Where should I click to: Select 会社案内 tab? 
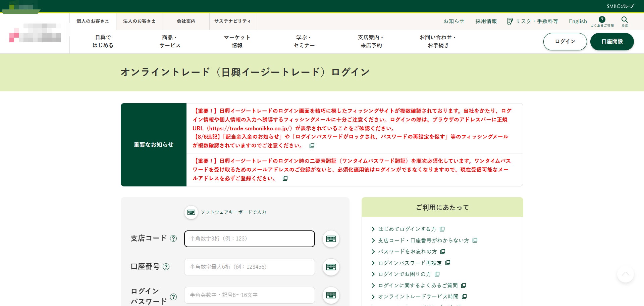click(186, 21)
